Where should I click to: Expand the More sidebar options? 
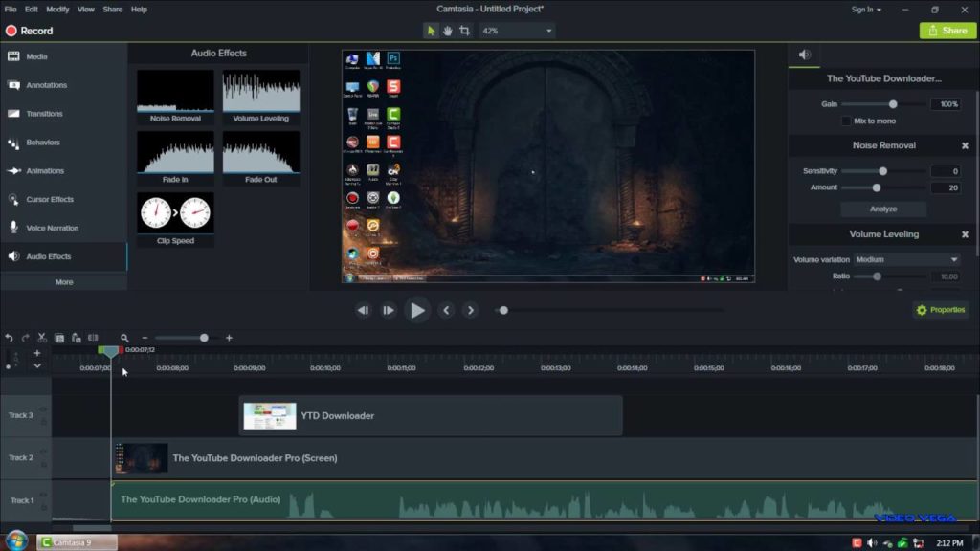pyautogui.click(x=63, y=281)
